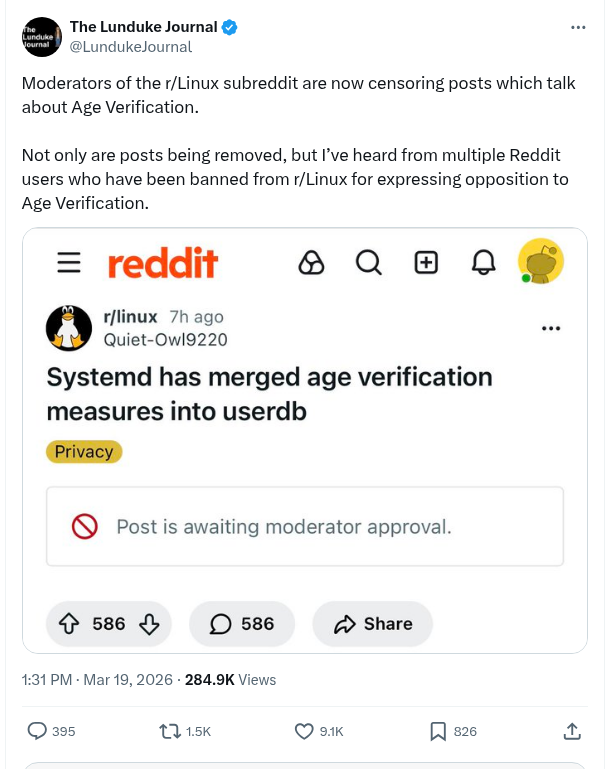Viewport: 608px width, 769px height.
Task: Open the tweet's three-dot more menu
Action: point(578,27)
